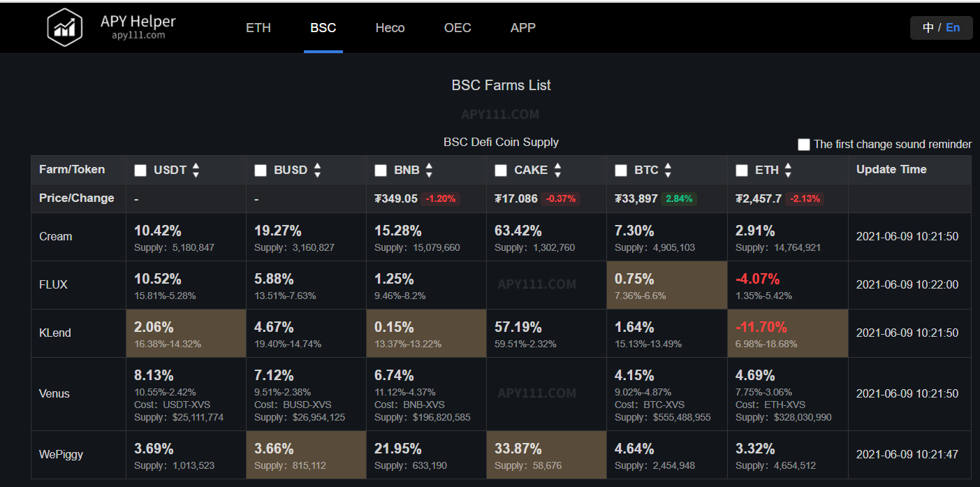
Task: Enable the first change sound reminder
Action: click(x=804, y=145)
